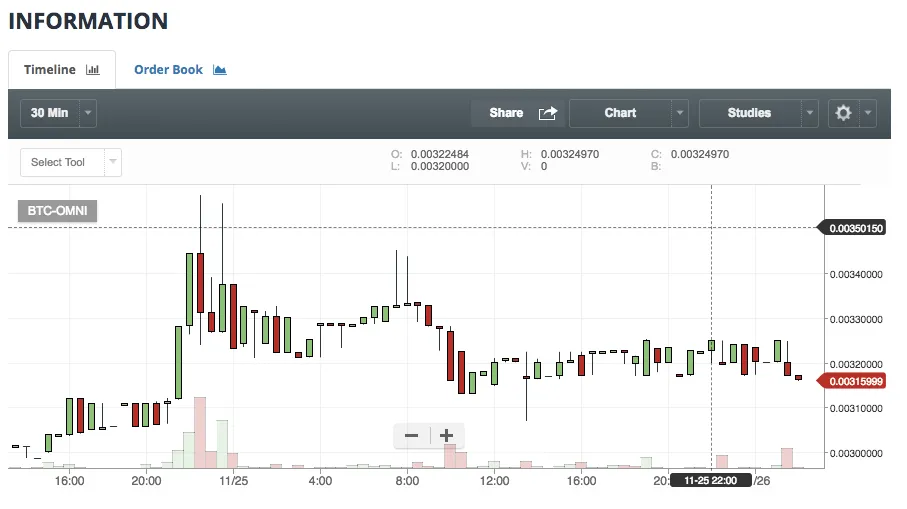Click the open value 0.00322484

440,154
